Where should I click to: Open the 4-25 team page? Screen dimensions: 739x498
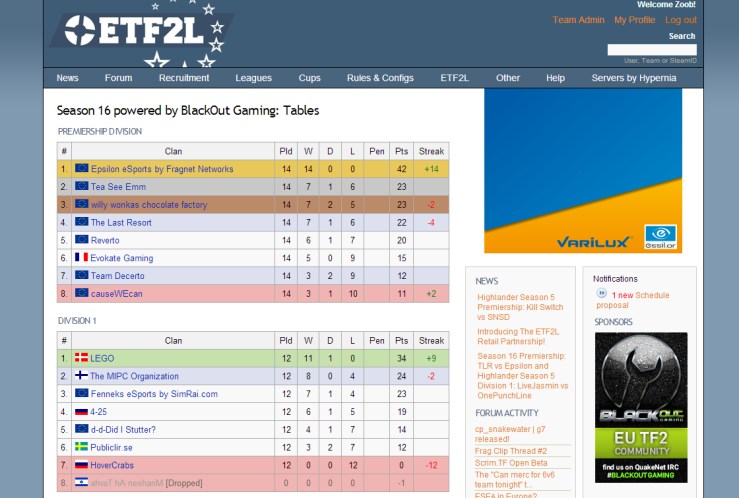pos(99,412)
